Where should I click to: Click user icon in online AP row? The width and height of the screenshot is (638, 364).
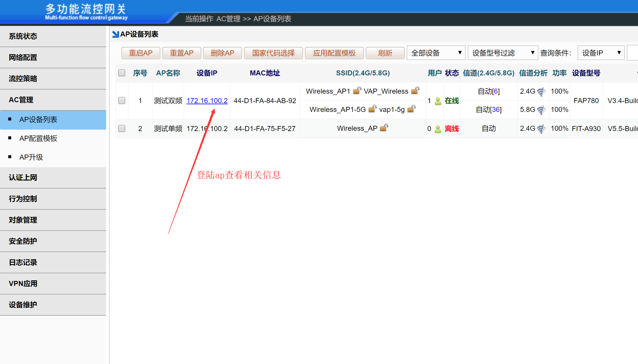(438, 101)
